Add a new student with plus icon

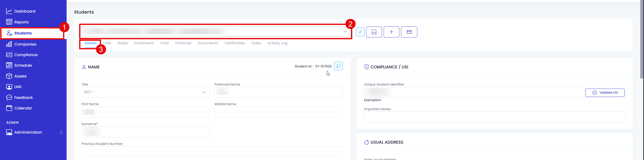[391, 32]
